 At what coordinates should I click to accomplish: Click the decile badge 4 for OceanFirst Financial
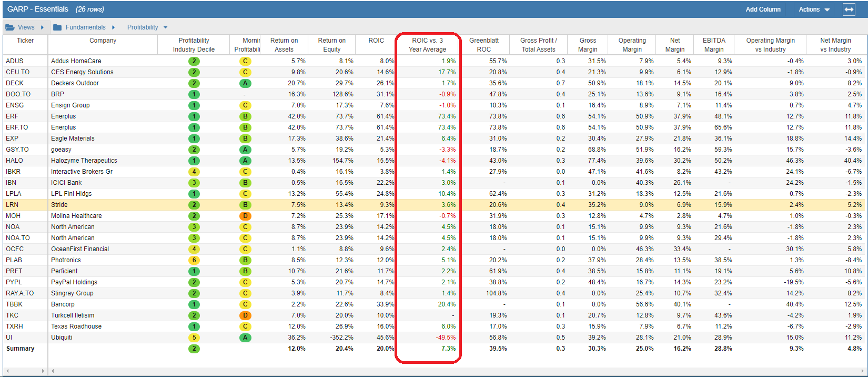coord(194,249)
